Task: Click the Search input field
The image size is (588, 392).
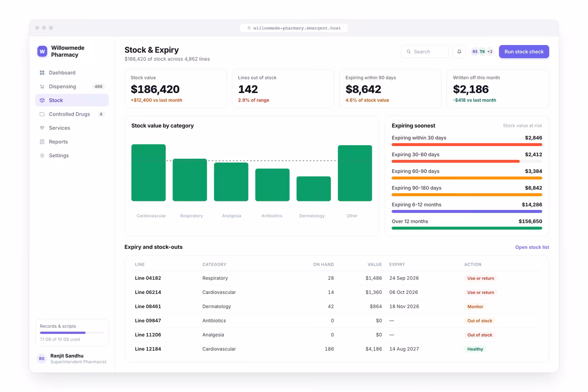Action: pyautogui.click(x=425, y=51)
